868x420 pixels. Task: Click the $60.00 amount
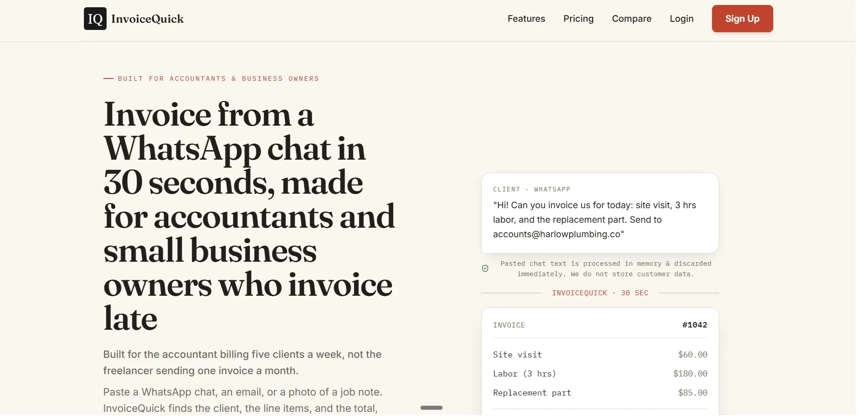point(692,355)
